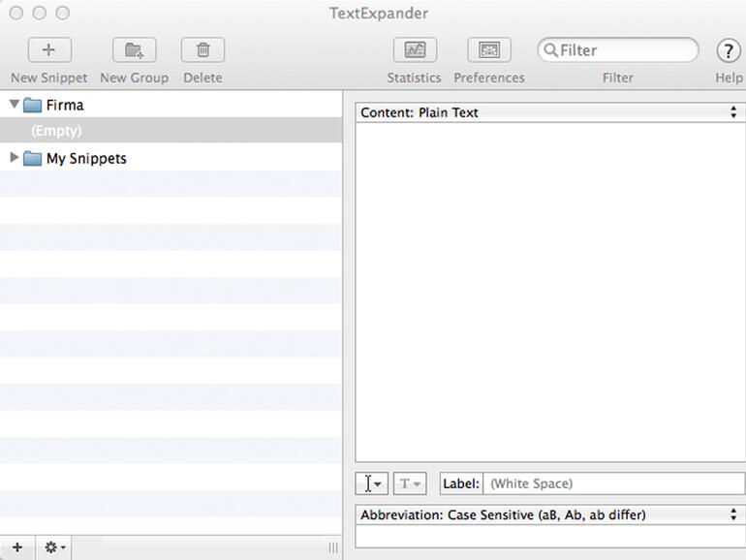The image size is (746, 560).
Task: Open the cursor insertion popup menu
Action: (372, 483)
